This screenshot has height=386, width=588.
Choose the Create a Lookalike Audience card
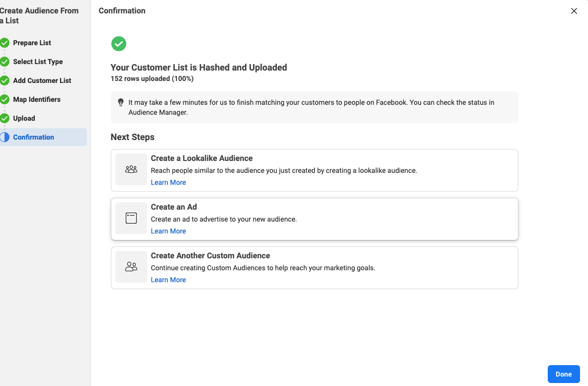314,170
